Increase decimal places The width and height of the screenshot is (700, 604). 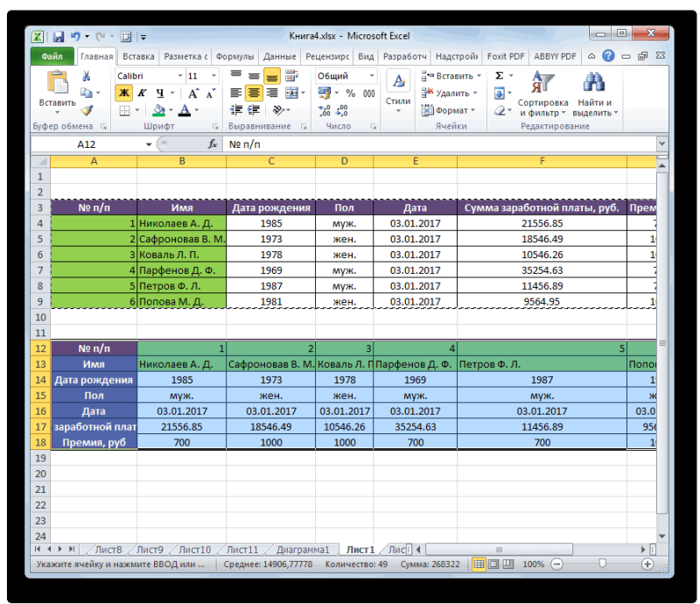pyautogui.click(x=325, y=110)
